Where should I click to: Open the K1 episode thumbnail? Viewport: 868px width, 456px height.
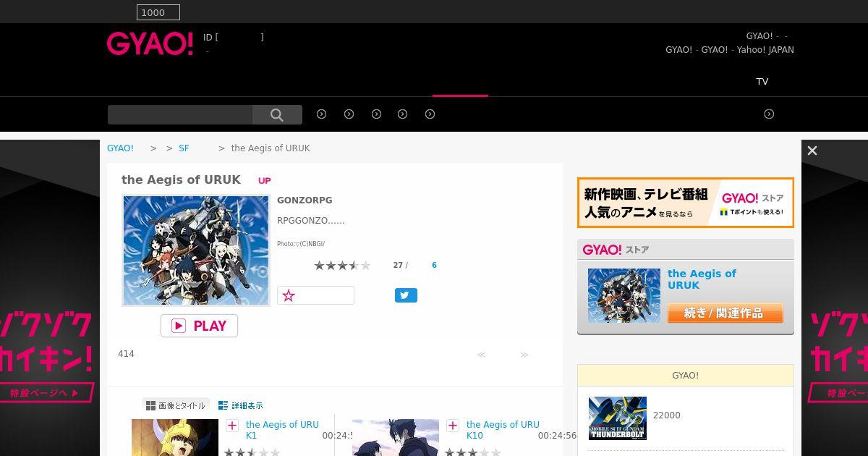point(175,437)
